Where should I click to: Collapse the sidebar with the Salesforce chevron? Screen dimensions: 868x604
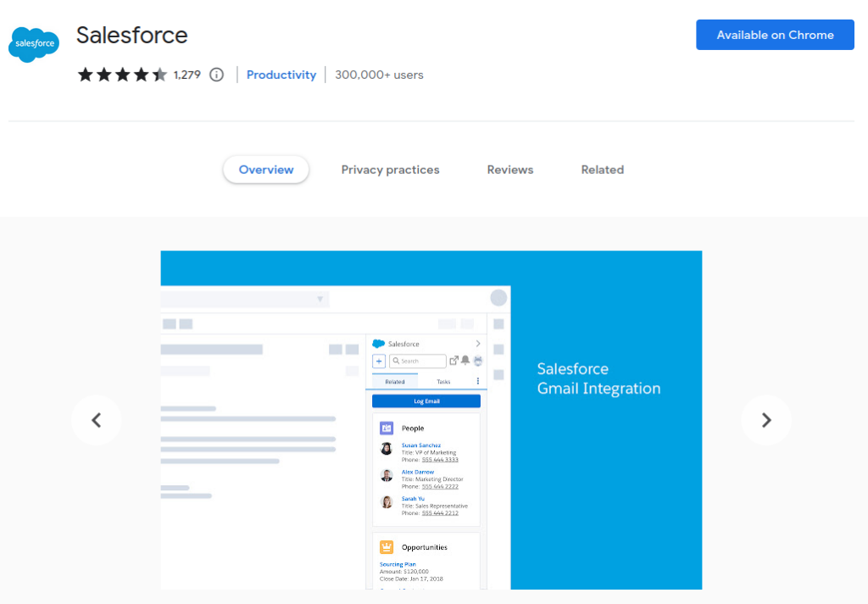pyautogui.click(x=478, y=344)
